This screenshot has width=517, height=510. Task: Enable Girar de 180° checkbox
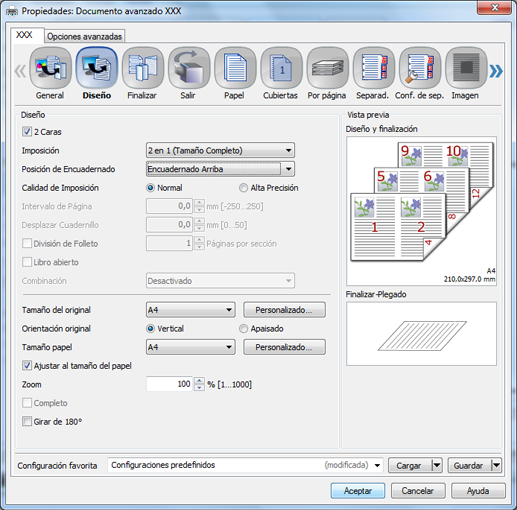27,421
